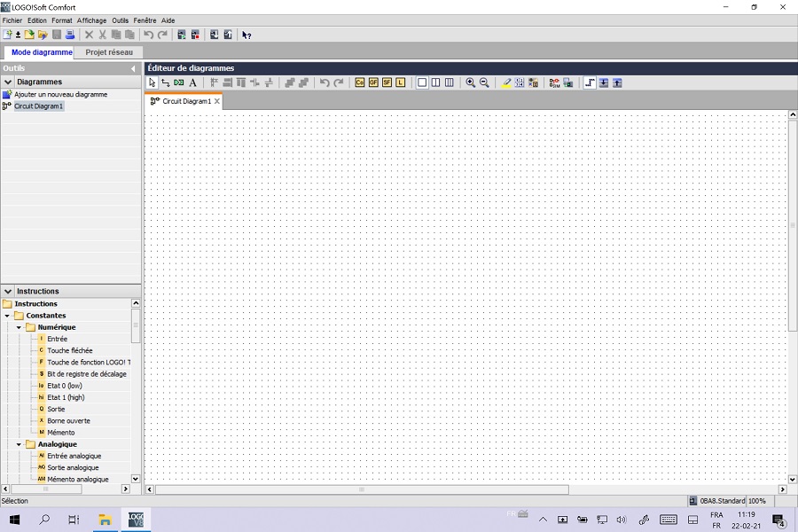Screen dimensions: 798x532
Task: Click the Windows Start button
Action: pyautogui.click(x=14, y=520)
